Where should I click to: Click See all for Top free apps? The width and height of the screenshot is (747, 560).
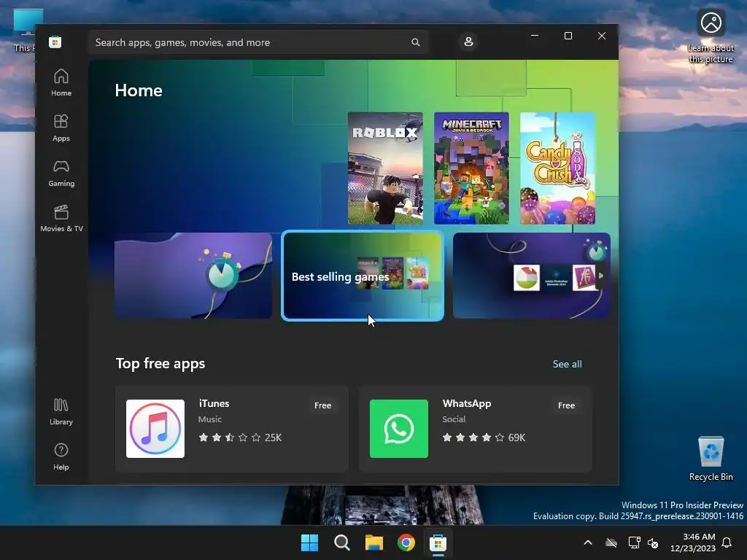(x=567, y=364)
